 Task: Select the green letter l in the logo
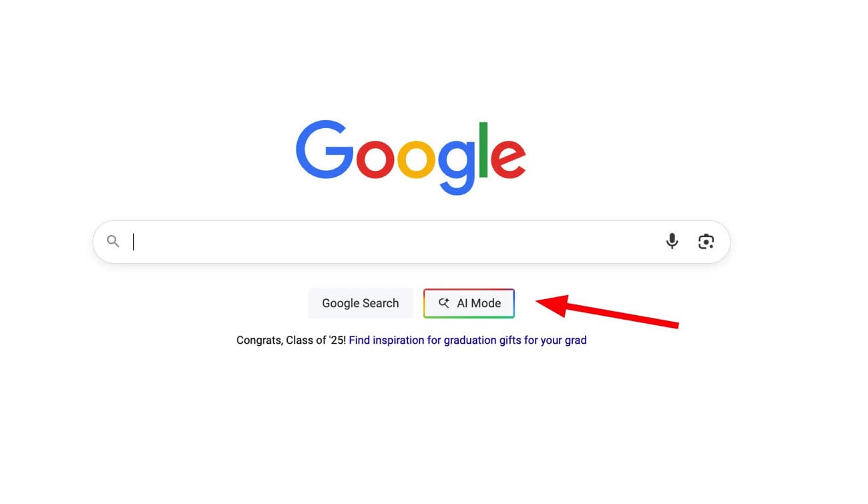click(x=484, y=150)
